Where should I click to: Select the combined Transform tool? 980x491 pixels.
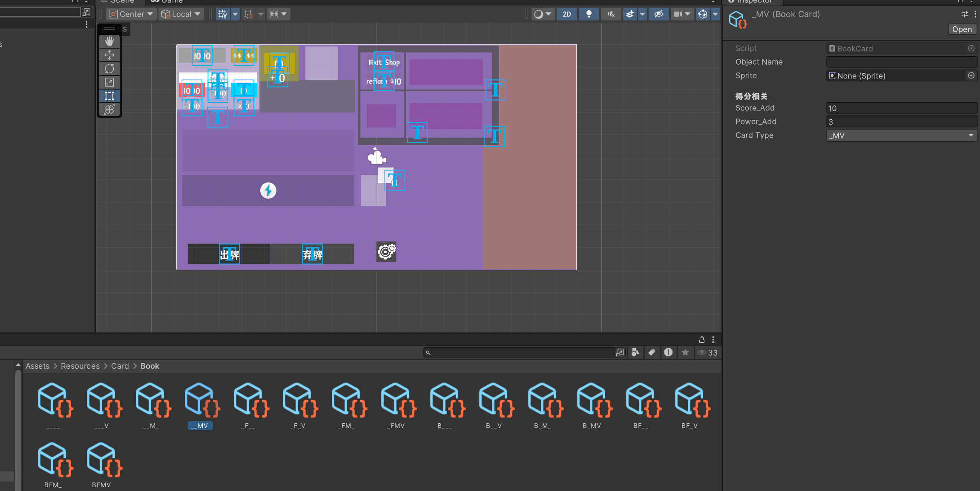point(109,110)
